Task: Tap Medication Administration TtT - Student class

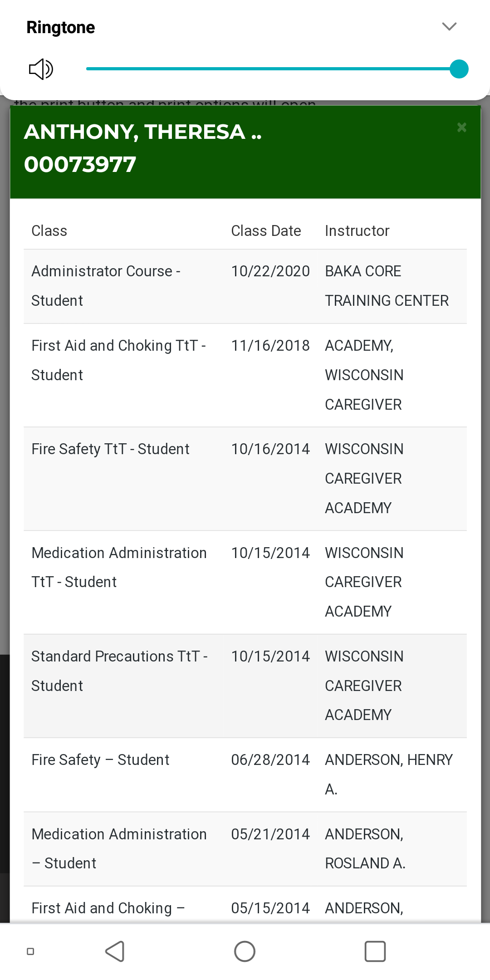Action: click(119, 567)
